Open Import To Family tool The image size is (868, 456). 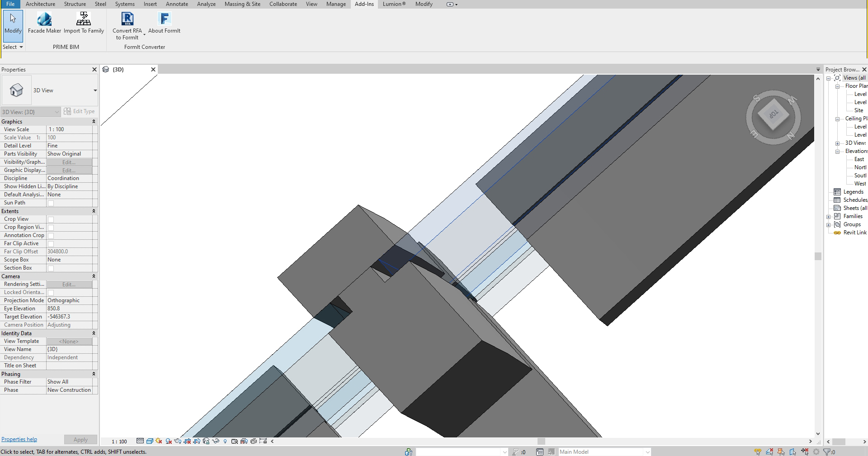[84, 23]
